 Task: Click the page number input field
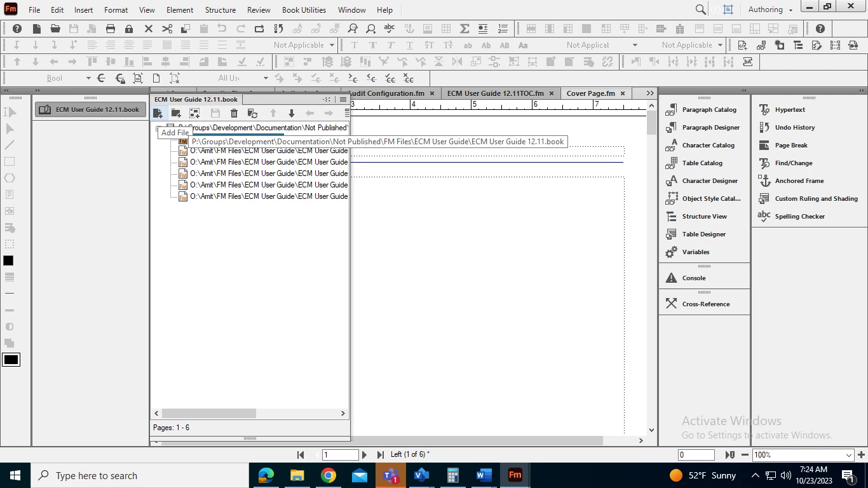341,455
